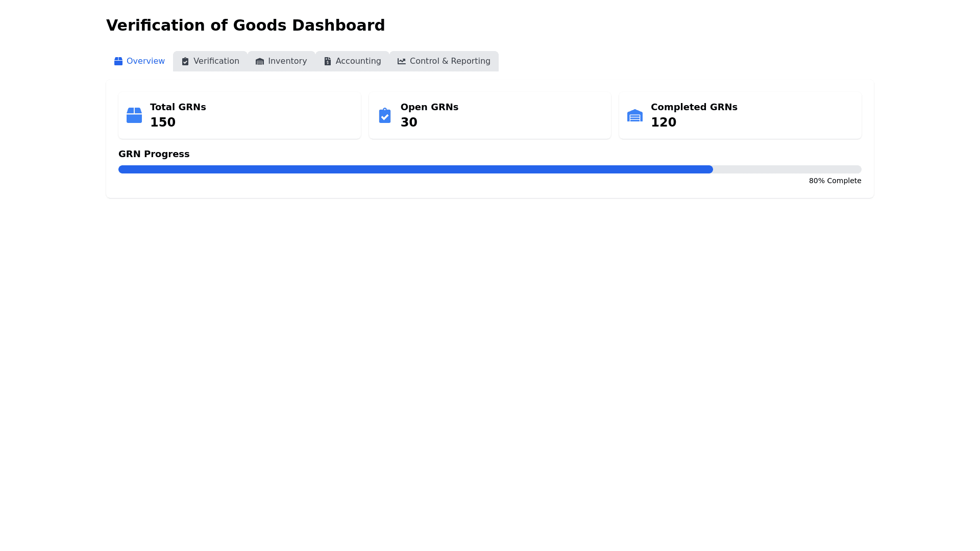Click the blue warehouse icon beside Completed GRNs

[x=635, y=115]
